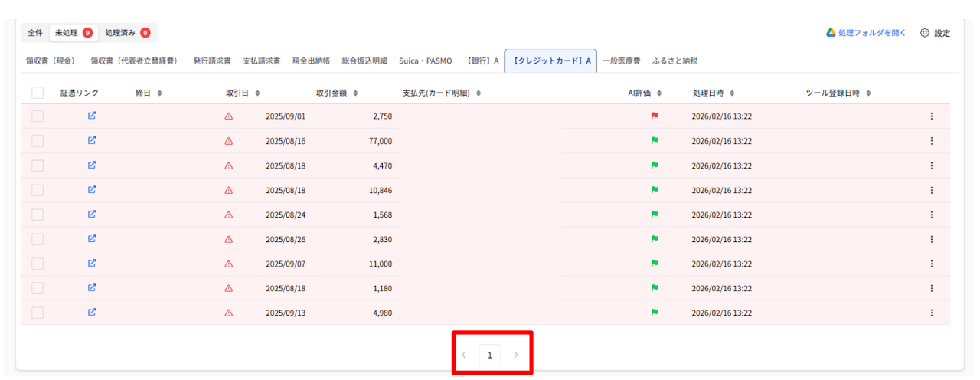Click the red AI flag on the 2,750 row
This screenshot has width=980, height=380.
(655, 116)
